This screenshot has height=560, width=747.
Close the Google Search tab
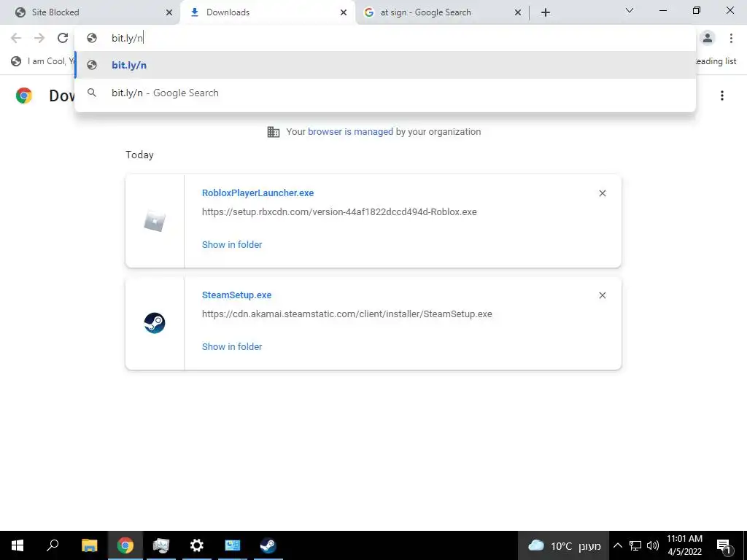[518, 12]
